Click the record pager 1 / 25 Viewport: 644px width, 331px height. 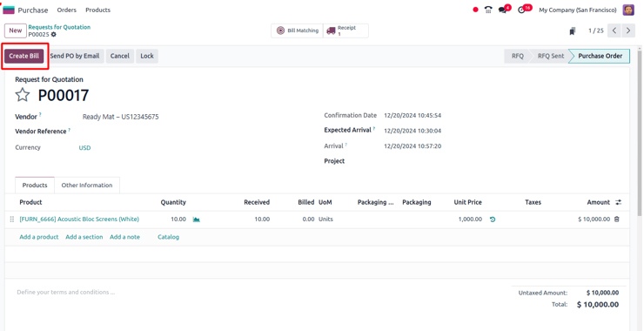(596, 30)
